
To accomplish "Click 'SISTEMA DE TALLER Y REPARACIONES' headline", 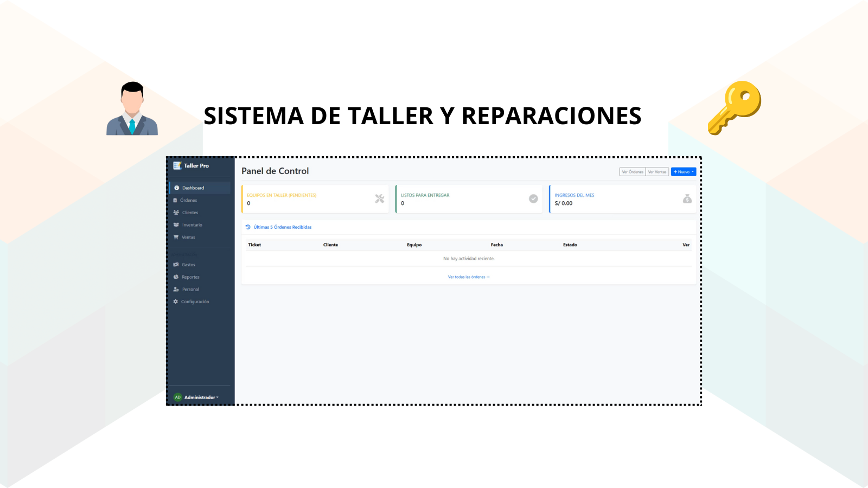I will click(x=423, y=116).
